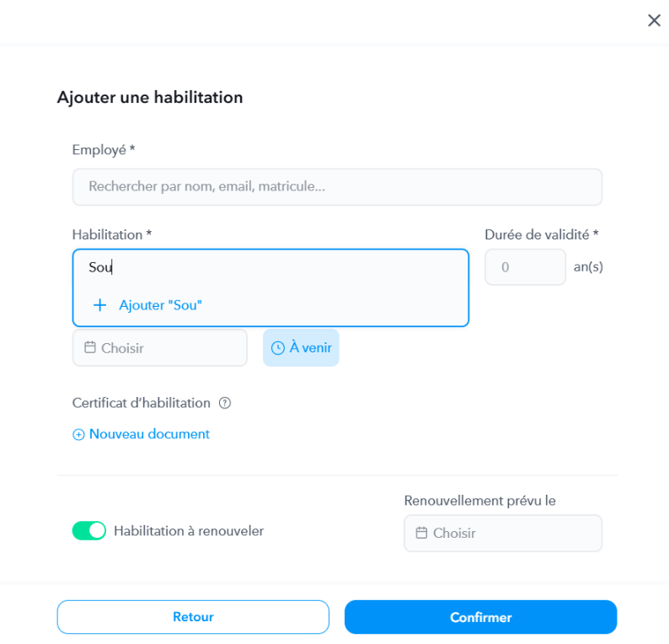Click the calendar icon in Renouvellement prévu le
669x644 pixels.
pos(421,533)
